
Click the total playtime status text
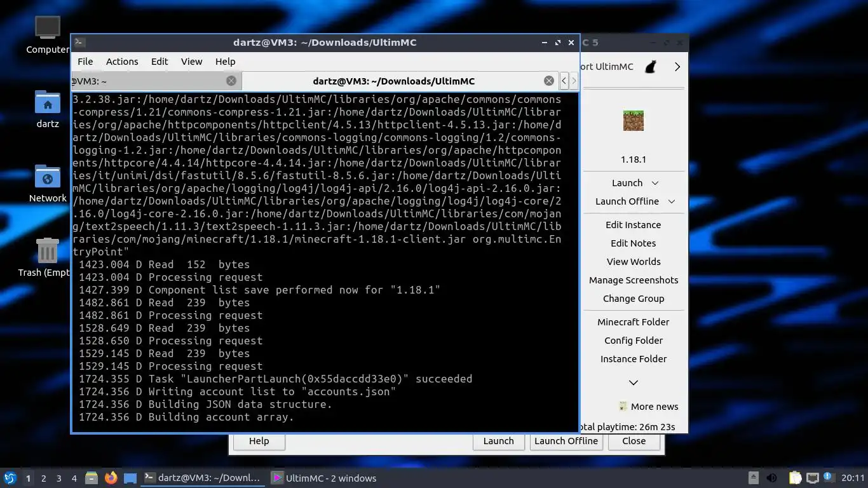click(x=628, y=427)
